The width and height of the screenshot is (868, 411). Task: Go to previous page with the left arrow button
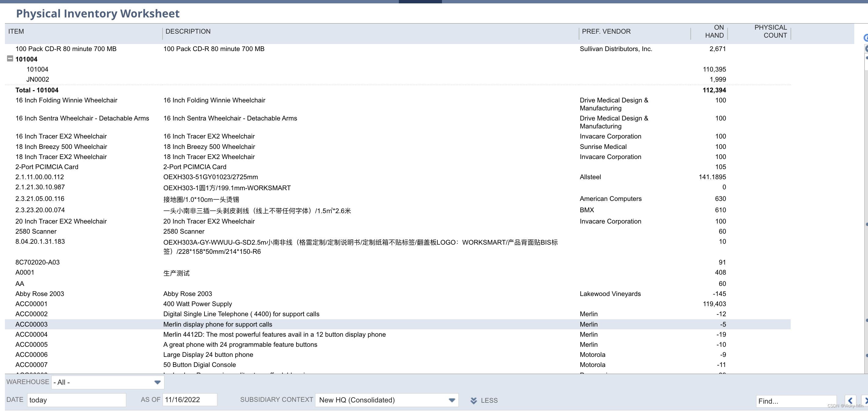[x=851, y=401]
